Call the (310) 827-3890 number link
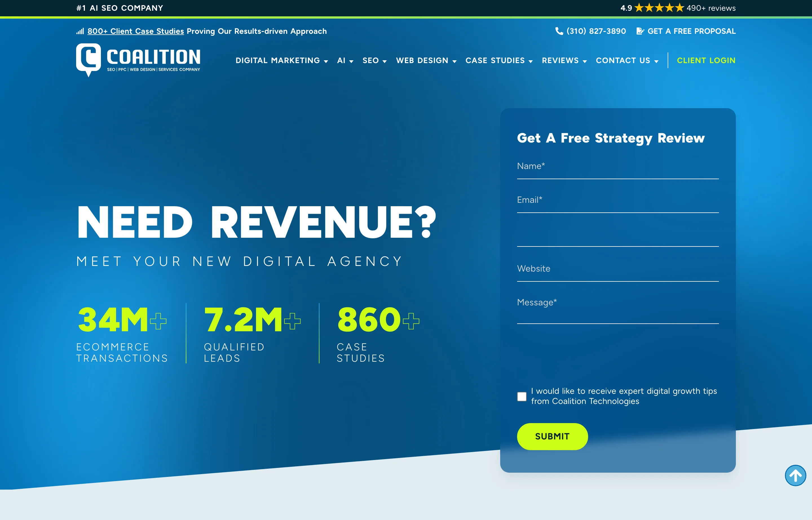 coord(596,31)
